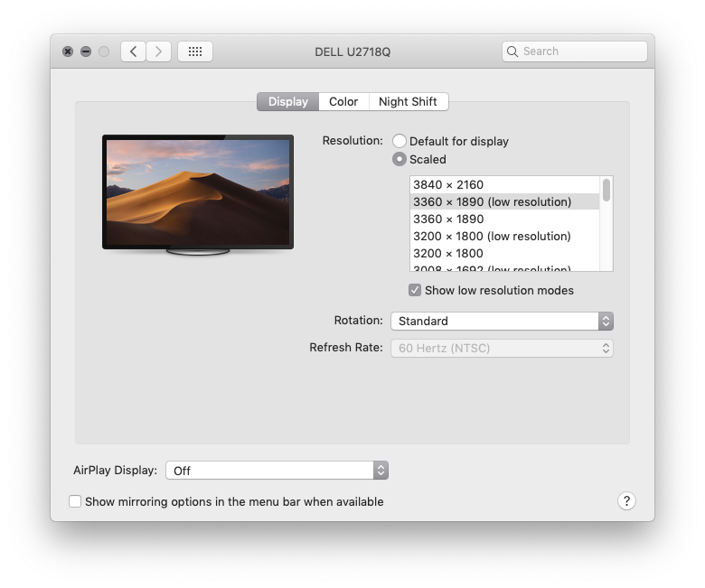Click the magnifier icon in the search field
The image size is (705, 588).
[x=512, y=51]
